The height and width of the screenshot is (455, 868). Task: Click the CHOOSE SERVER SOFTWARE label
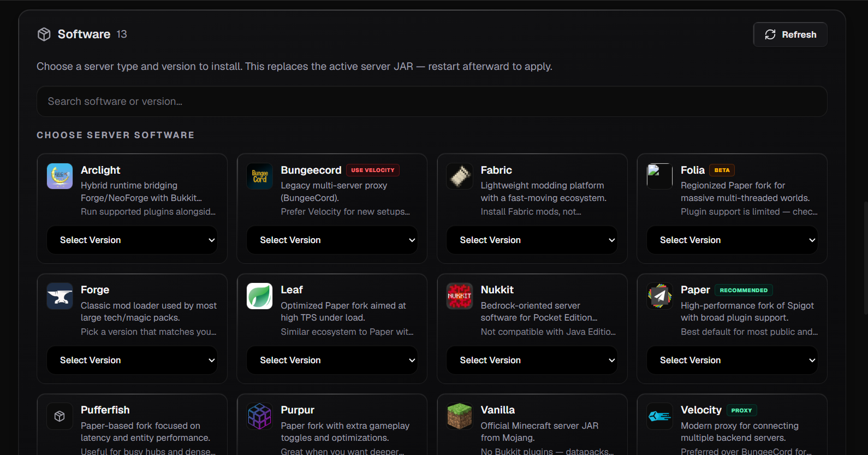[x=116, y=135]
